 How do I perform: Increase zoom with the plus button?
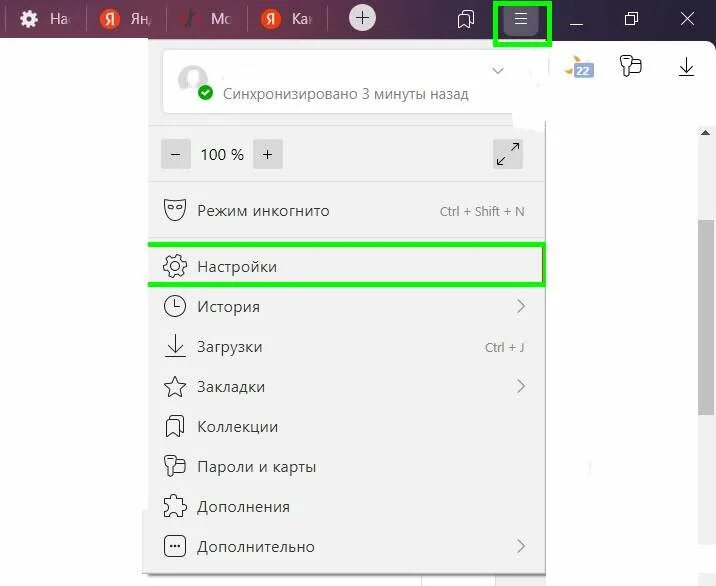268,154
